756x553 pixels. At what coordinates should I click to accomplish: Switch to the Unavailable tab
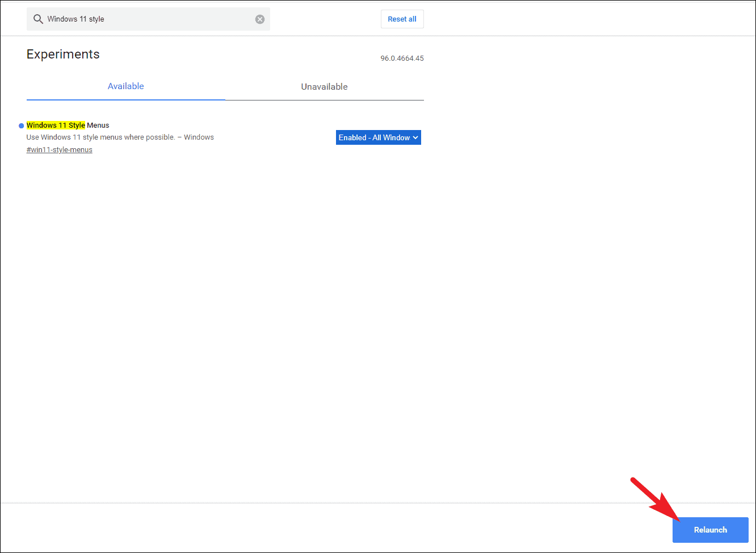[324, 87]
